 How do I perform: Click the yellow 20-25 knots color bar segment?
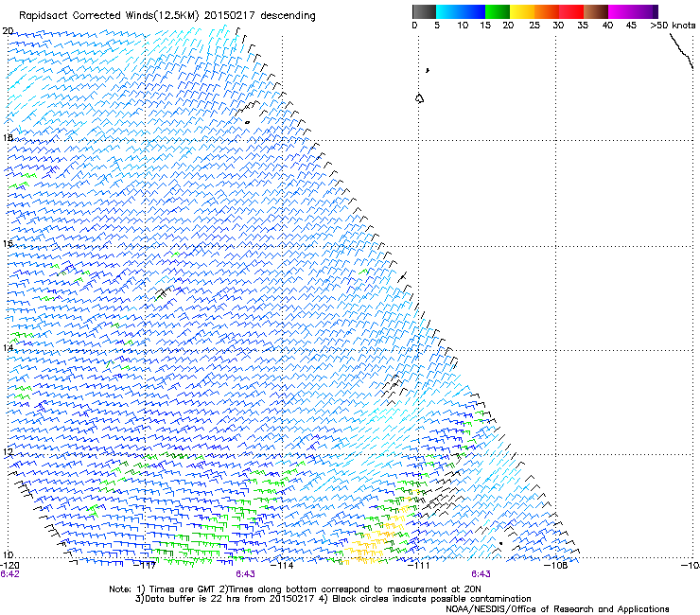[x=522, y=11]
